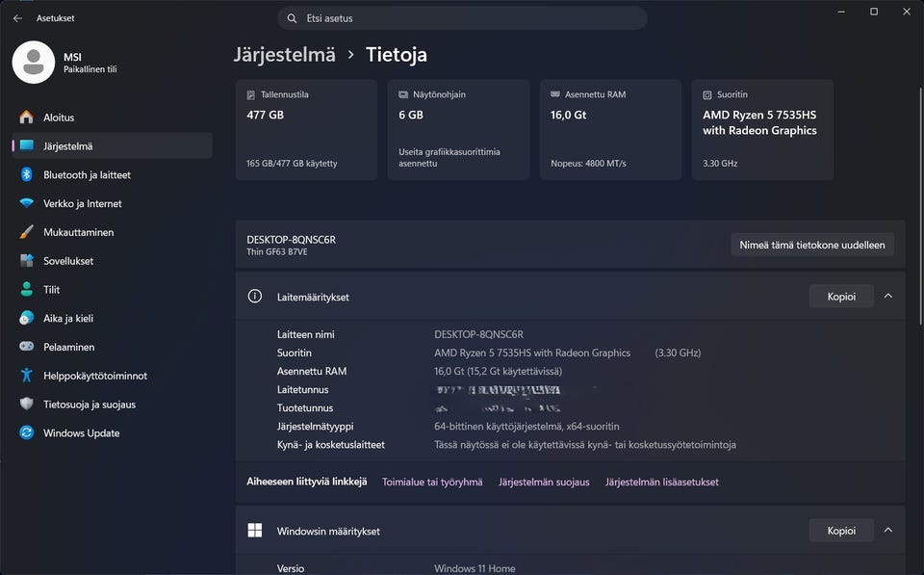The image size is (924, 575).
Task: Click the Helppokäyttötoiminnot accessibility icon
Action: pyautogui.click(x=27, y=375)
